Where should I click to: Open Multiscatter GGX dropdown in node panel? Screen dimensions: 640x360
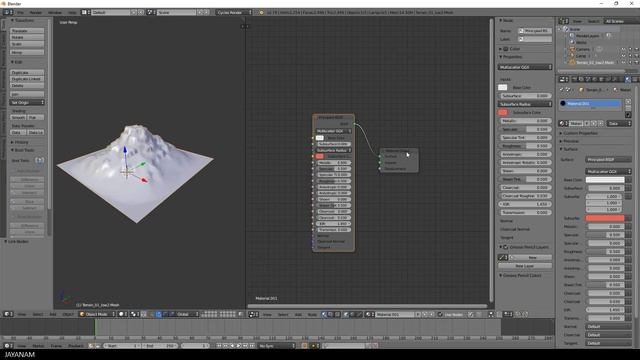[x=525, y=67]
